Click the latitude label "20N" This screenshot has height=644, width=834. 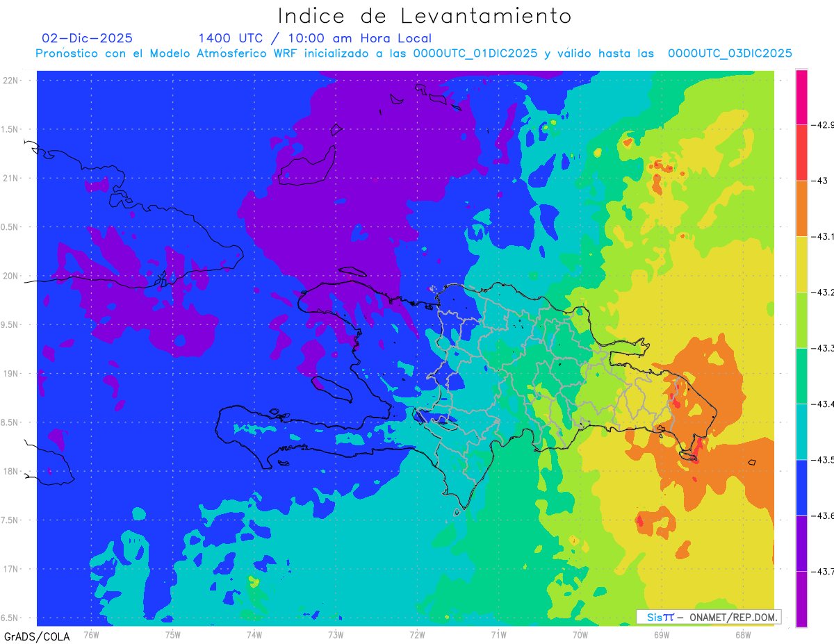click(x=12, y=276)
